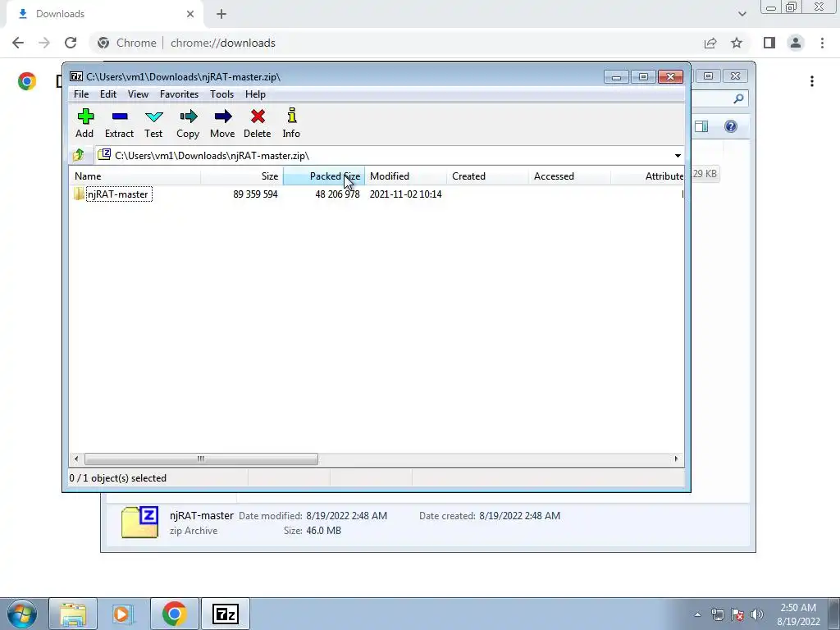Share this page via Chrome share icon
The height and width of the screenshot is (630, 840).
click(x=710, y=43)
